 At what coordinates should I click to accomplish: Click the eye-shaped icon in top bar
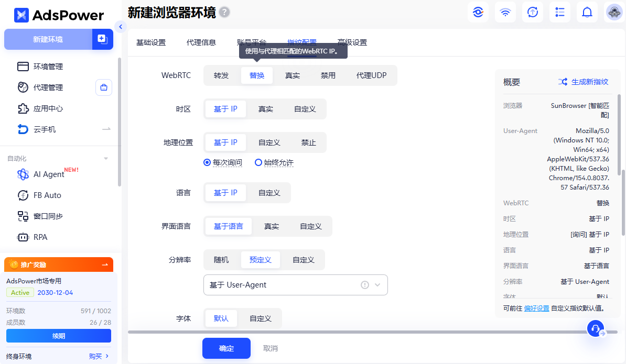(x=478, y=13)
